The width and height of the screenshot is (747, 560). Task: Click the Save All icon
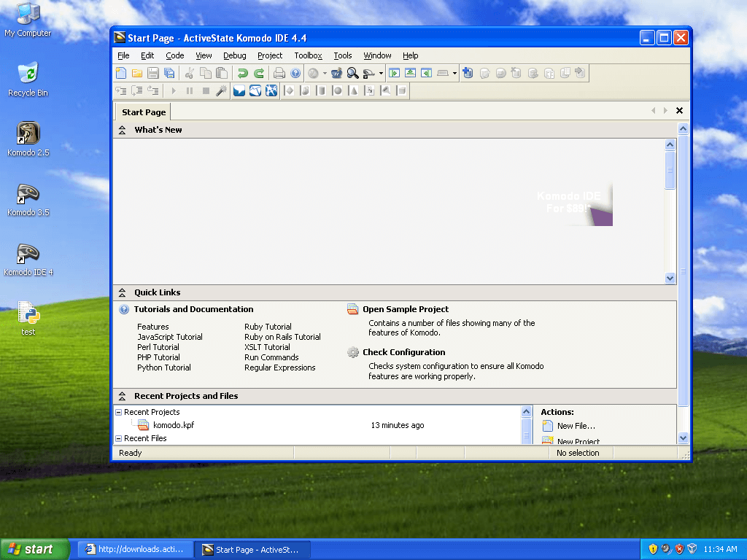pyautogui.click(x=169, y=73)
